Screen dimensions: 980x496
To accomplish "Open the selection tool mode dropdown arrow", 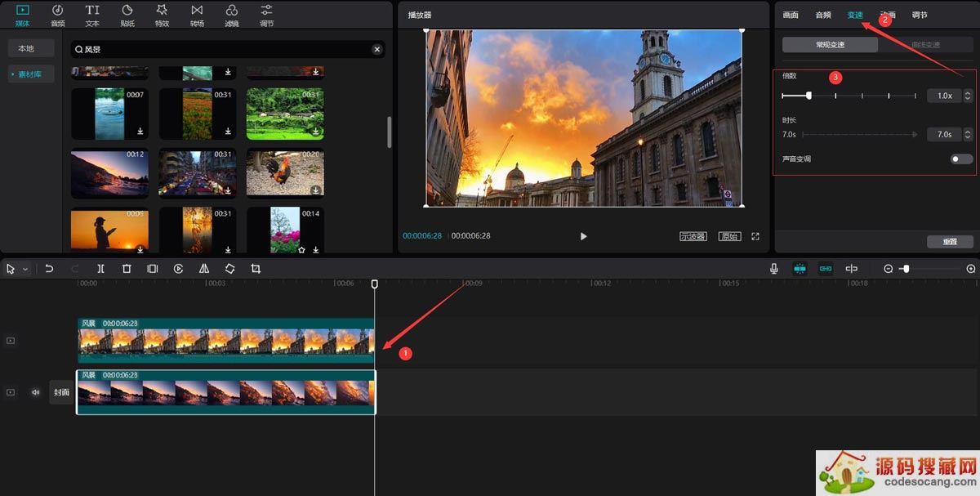I will click(25, 269).
